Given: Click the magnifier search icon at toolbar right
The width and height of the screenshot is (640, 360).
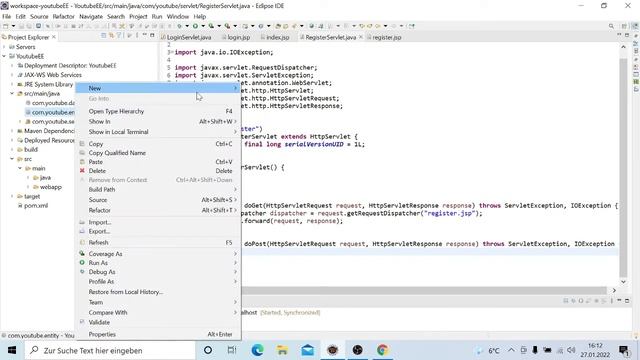Looking at the screenshot, I should coord(611,26).
